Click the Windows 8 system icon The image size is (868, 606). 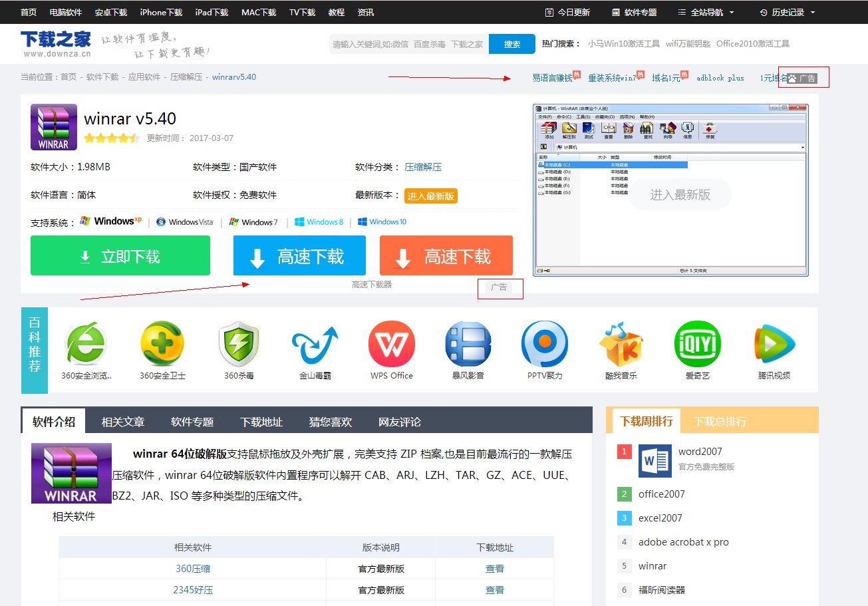coord(319,222)
